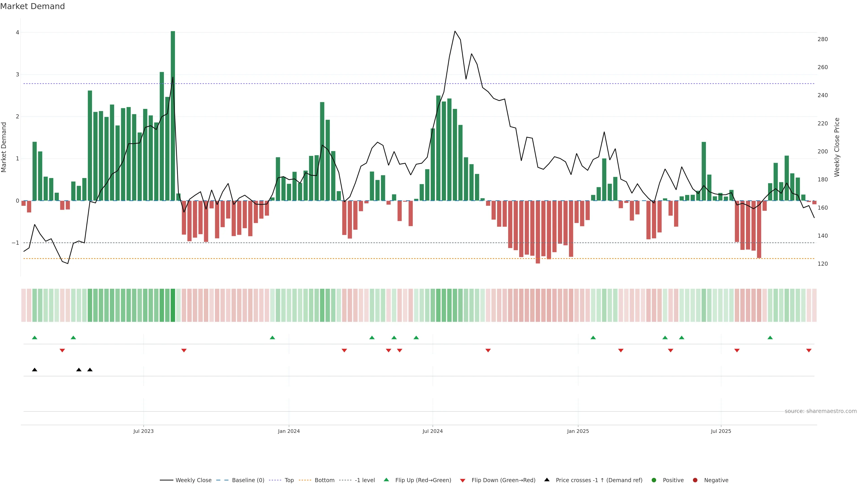Click the Weekly Close Price axis title
Viewport: 868px width, 488px height.
(837, 147)
